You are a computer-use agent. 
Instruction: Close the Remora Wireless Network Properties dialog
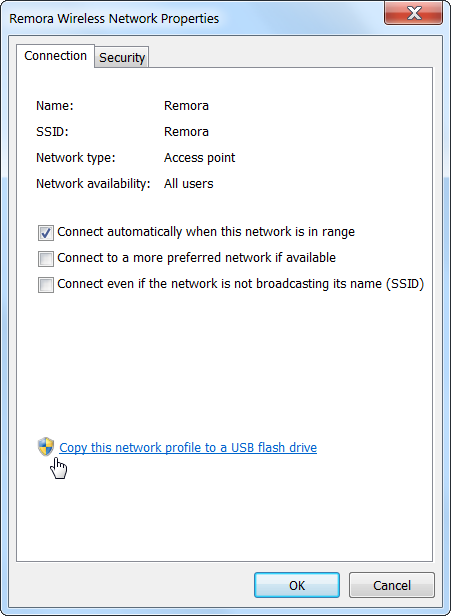coord(413,13)
